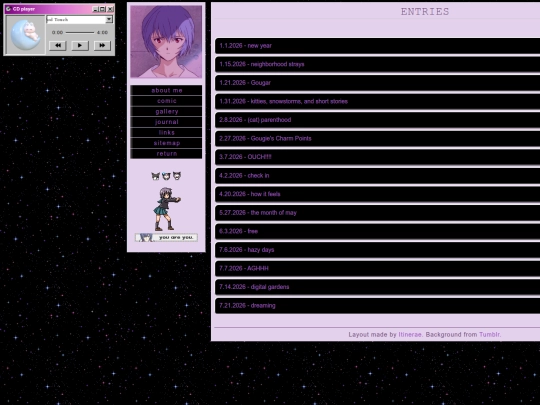The height and width of the screenshot is (405, 540).
Task: Open the 7.6.2026 hazy days entry
Action: (x=377, y=250)
